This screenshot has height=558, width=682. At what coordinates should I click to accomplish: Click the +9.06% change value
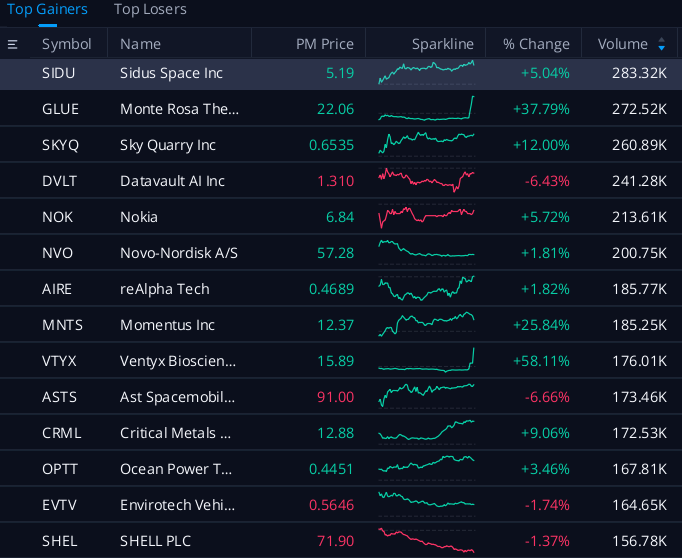[x=545, y=433]
